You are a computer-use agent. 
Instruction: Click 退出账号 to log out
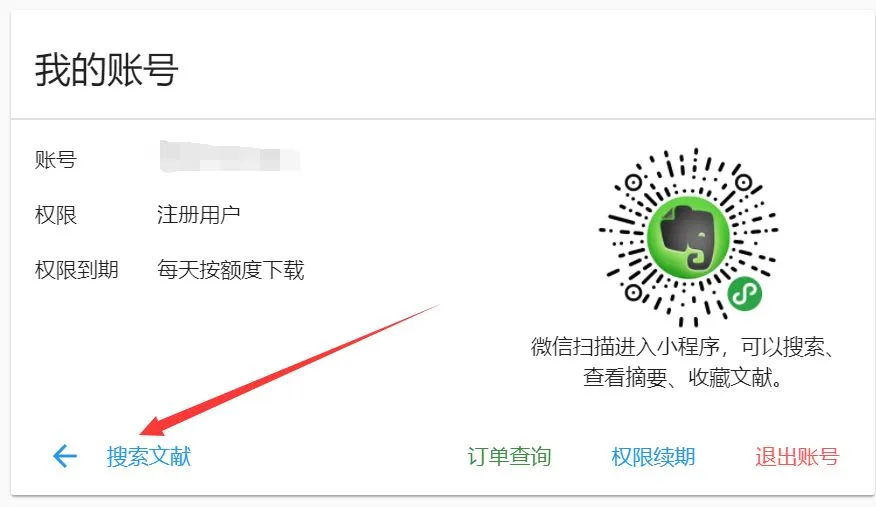797,456
